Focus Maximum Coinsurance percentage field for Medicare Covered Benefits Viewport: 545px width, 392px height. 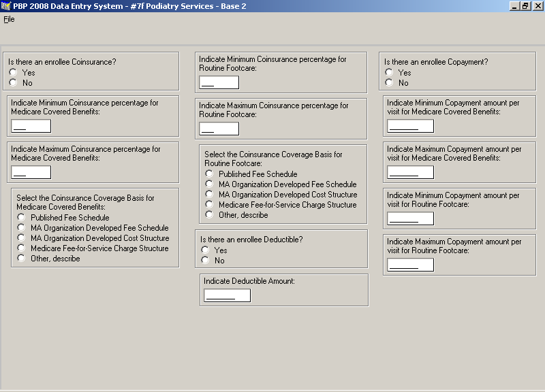click(x=31, y=172)
